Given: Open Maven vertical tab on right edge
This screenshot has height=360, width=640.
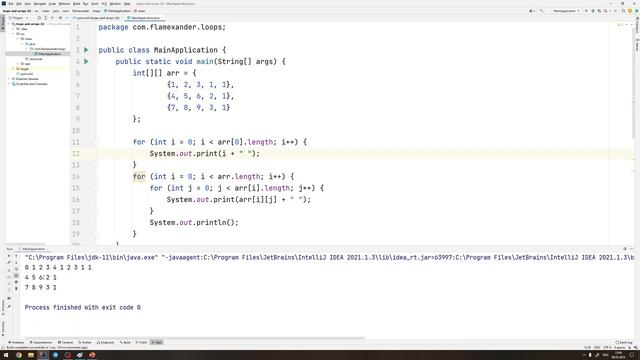Looking at the screenshot, I should 637,45.
